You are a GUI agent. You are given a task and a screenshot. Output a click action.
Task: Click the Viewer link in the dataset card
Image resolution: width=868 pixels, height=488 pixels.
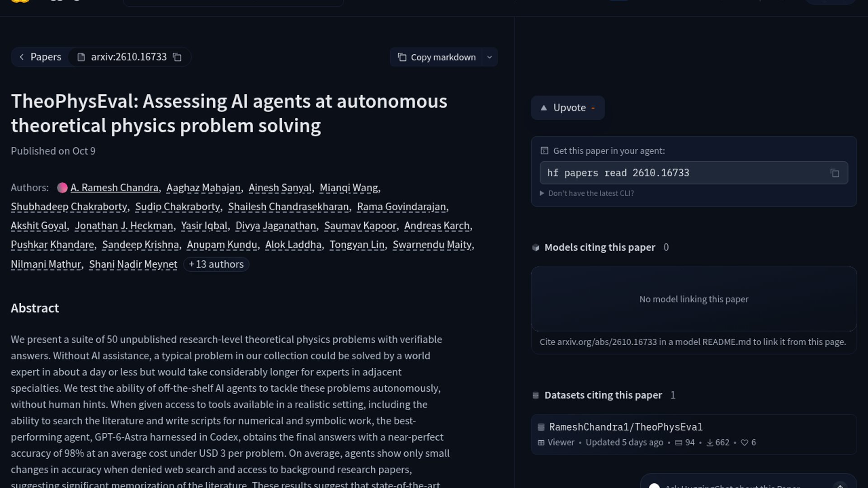pos(556,442)
